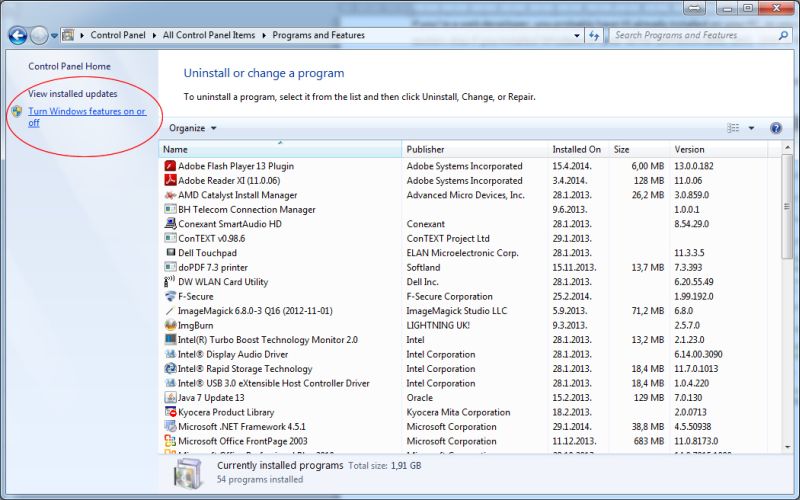Image resolution: width=800 pixels, height=500 pixels.
Task: Expand the arrow before Control Panel breadcrumb
Action: [82, 35]
